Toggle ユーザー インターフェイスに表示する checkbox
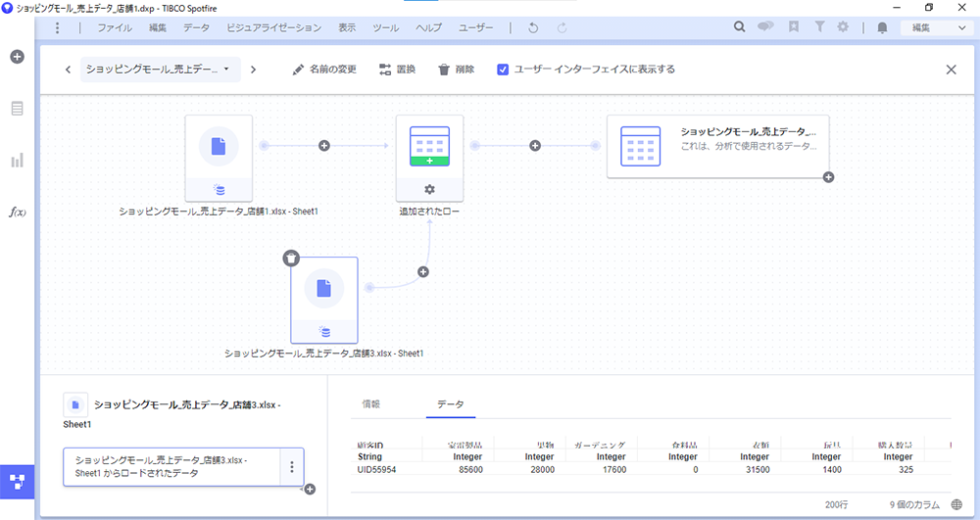Viewport: 980px width, 520px height. coord(503,70)
